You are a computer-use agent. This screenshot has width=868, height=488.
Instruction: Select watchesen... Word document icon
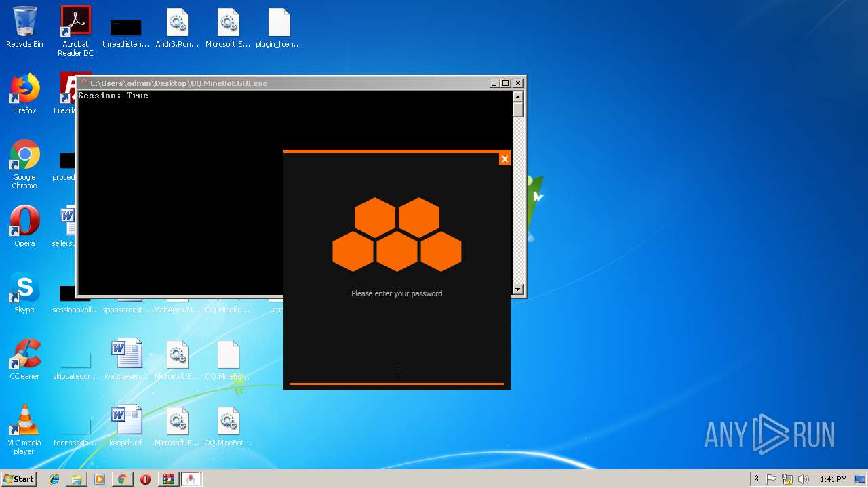(126, 359)
